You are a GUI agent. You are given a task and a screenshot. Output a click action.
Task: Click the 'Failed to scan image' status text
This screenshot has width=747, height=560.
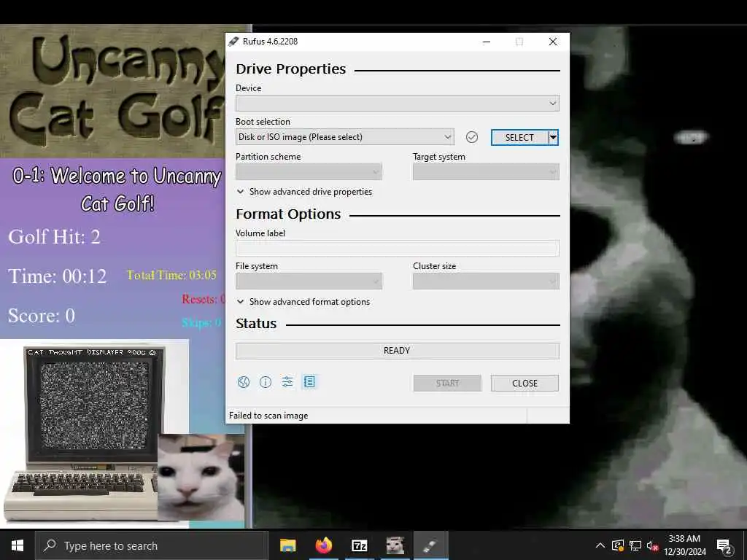268,416
